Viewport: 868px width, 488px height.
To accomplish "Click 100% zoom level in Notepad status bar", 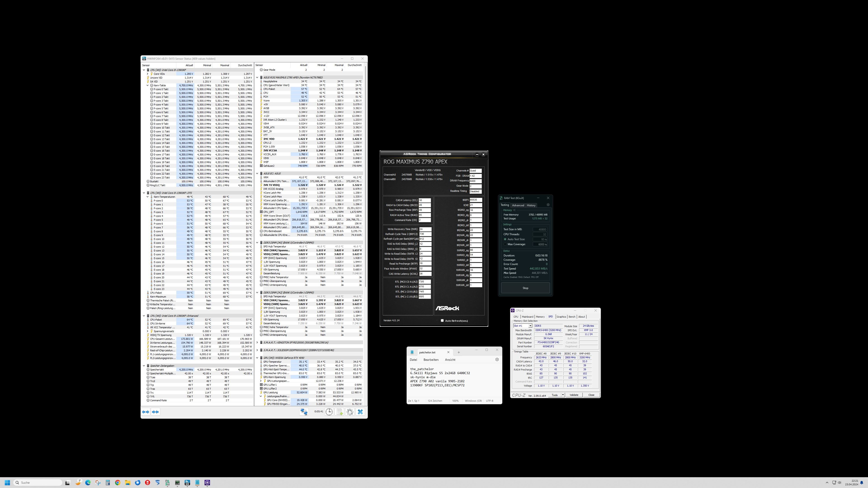I will click(x=455, y=401).
